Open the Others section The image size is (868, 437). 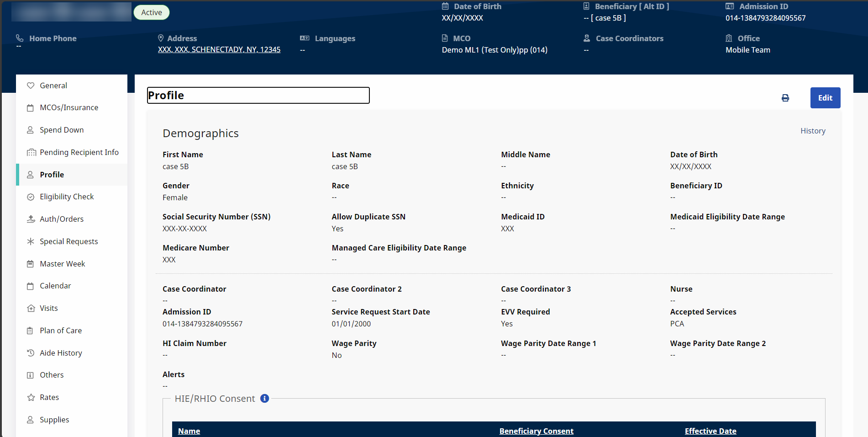(x=72, y=375)
